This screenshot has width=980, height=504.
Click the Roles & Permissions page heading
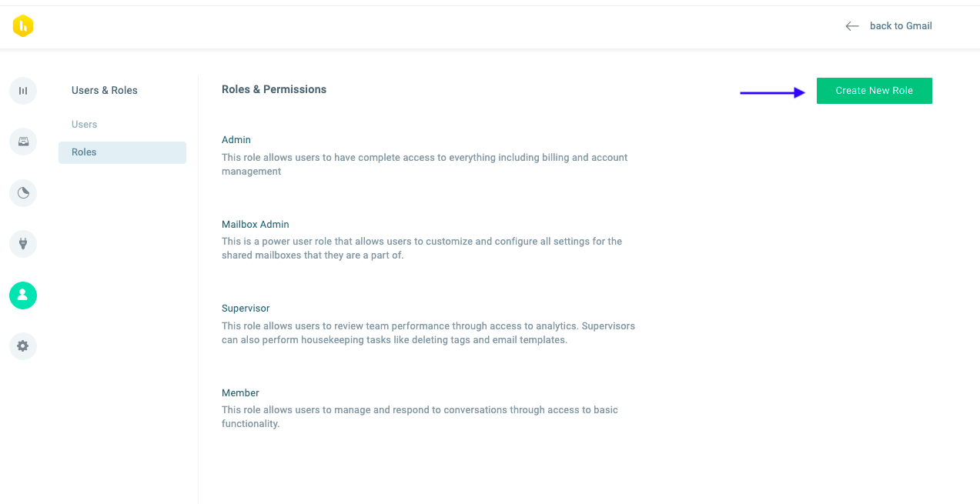point(274,90)
